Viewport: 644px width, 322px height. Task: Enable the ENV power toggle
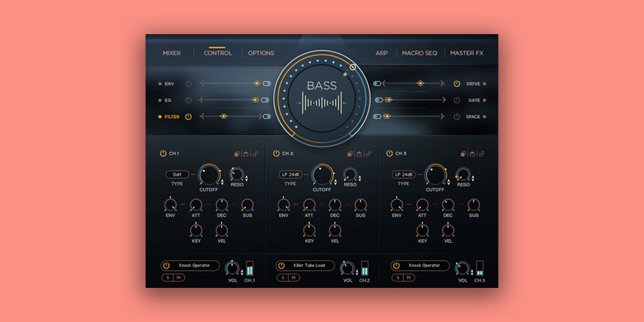pyautogui.click(x=188, y=84)
